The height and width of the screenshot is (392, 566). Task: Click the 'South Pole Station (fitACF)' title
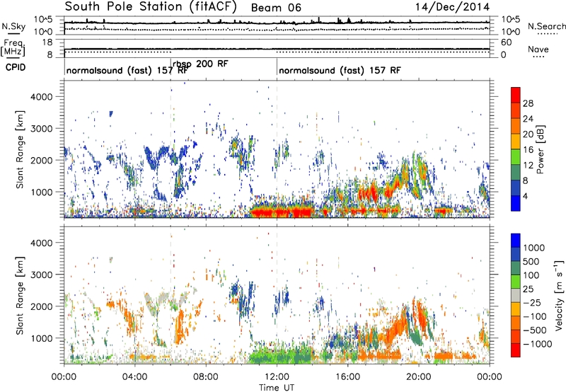tap(151, 7)
